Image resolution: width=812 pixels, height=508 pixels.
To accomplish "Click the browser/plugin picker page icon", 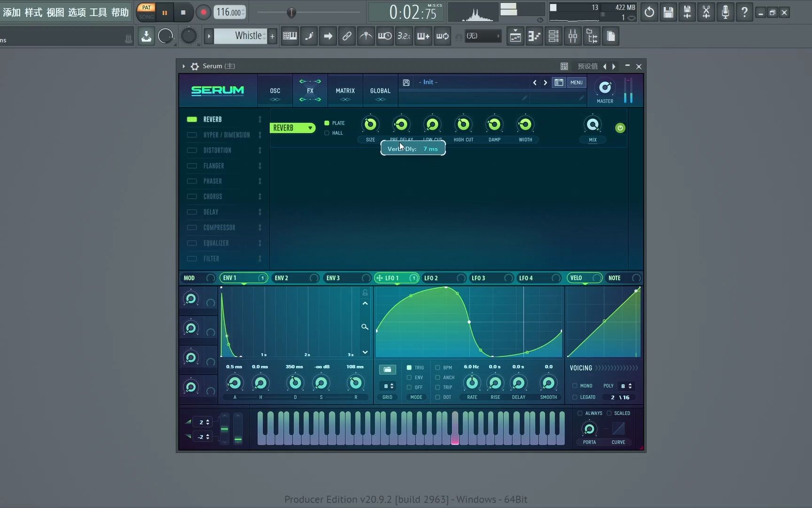I will 611,36.
